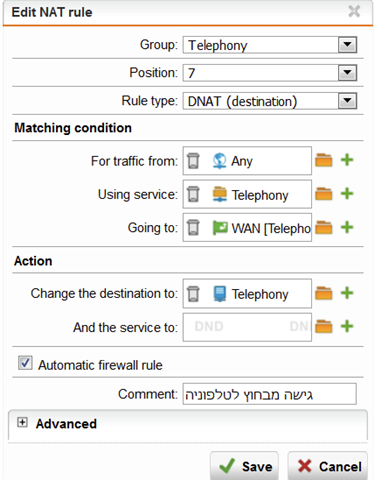The width and height of the screenshot is (374, 480).
Task: Add new service with plus next to Using service
Action: 347,193
